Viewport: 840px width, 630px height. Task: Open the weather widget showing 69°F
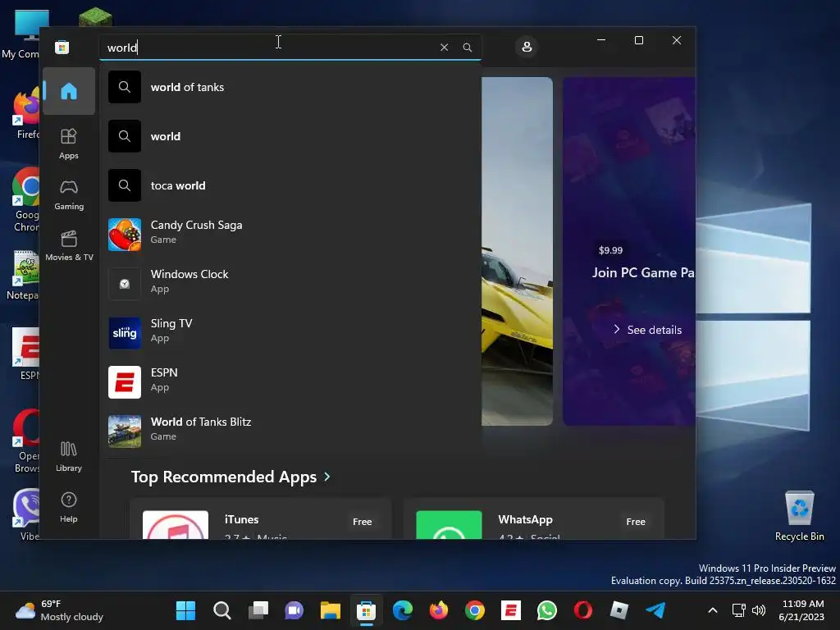coord(59,610)
